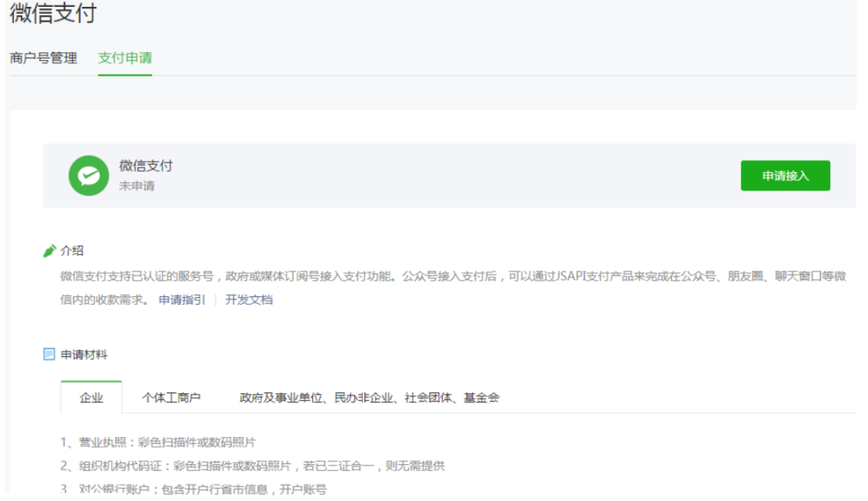This screenshot has height=501, width=868.
Task: Open the 开发文档 link
Action: coord(248,300)
